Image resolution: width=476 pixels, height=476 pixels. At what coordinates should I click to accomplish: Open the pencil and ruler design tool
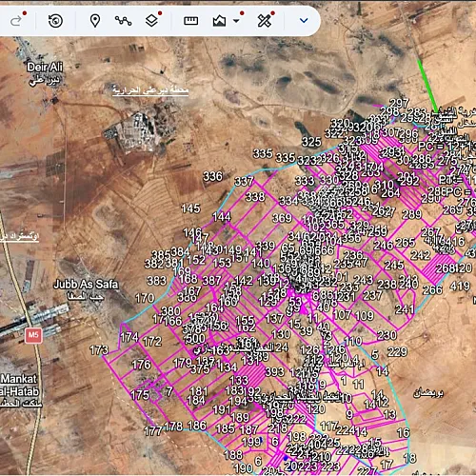pos(265,21)
